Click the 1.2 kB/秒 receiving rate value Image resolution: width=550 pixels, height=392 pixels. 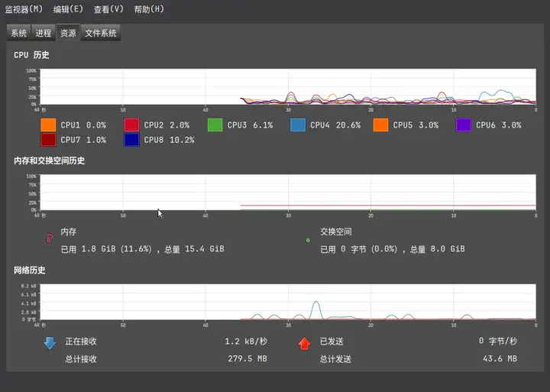pos(246,341)
